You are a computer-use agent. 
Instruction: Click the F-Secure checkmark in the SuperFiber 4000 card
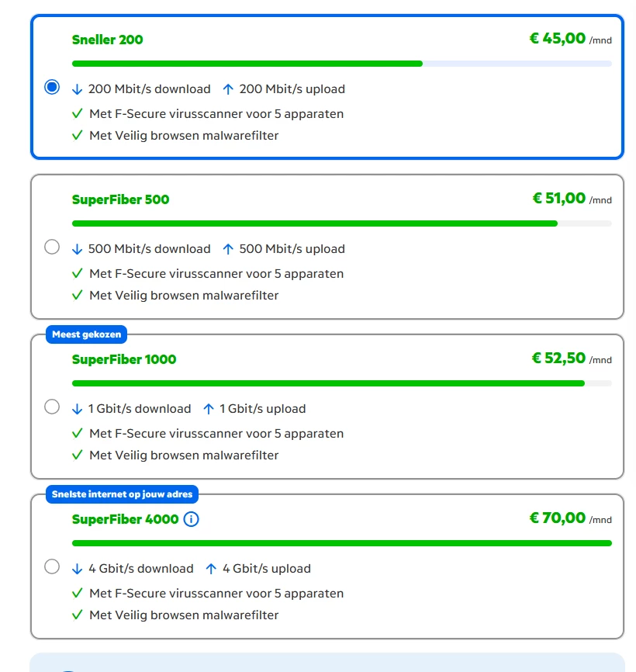[x=77, y=593]
